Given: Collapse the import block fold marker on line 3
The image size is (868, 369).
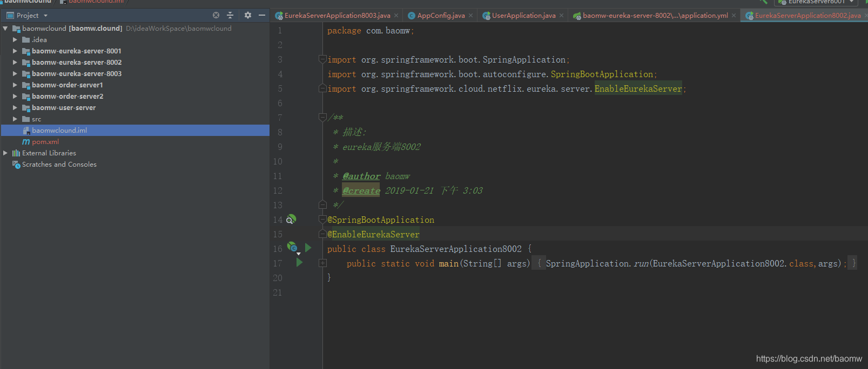Looking at the screenshot, I should tap(322, 59).
